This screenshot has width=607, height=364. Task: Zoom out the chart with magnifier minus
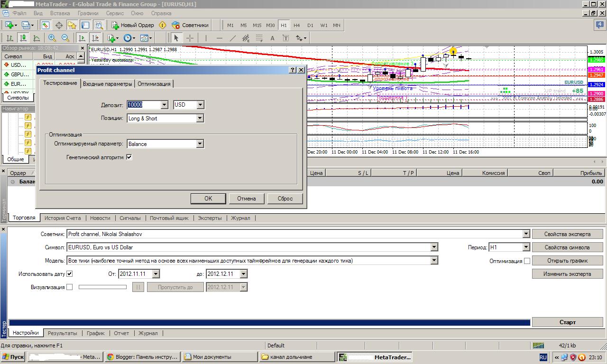(x=65, y=38)
